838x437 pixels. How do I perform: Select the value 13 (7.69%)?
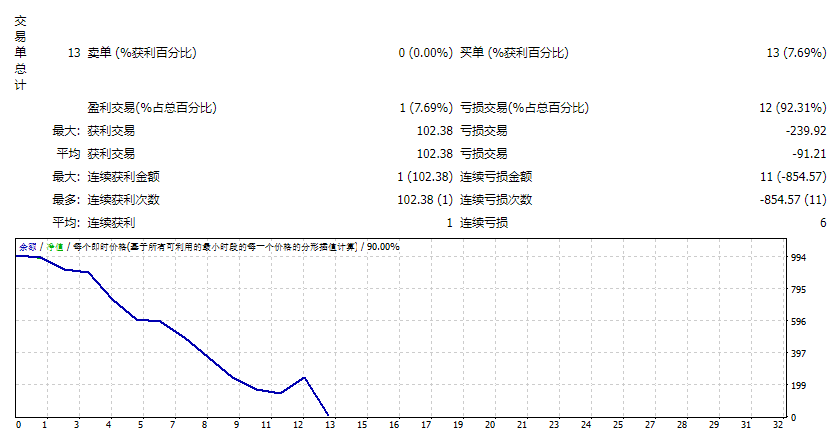pos(796,53)
